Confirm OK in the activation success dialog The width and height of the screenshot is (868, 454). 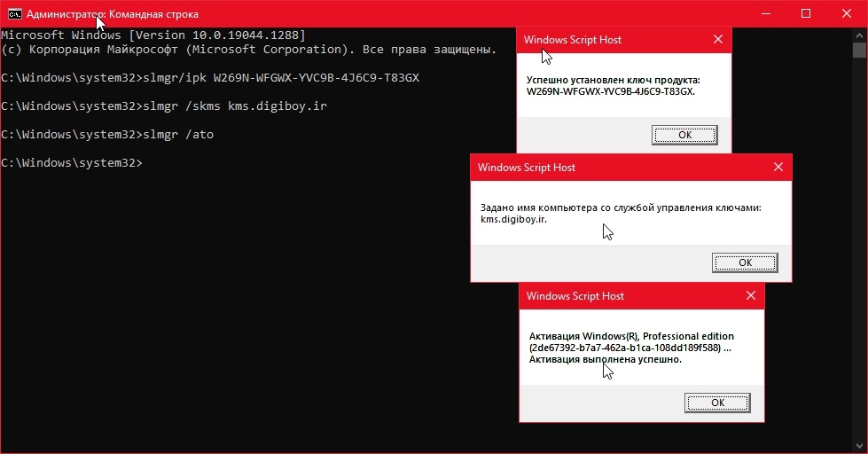pos(717,403)
